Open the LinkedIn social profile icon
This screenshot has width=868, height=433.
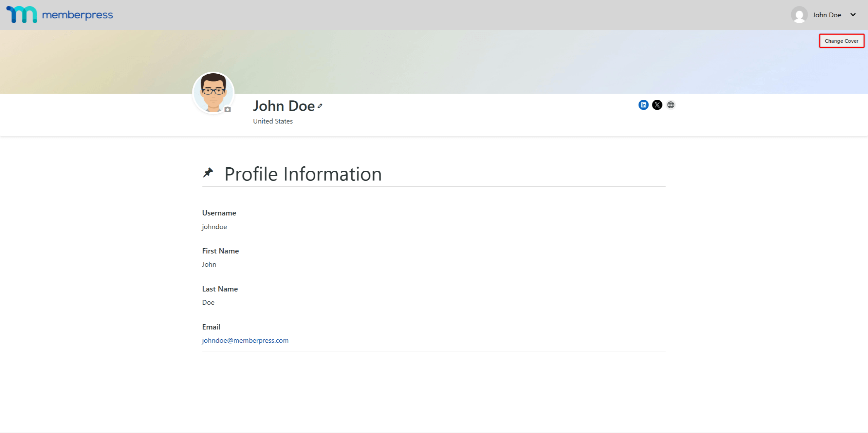(x=643, y=105)
